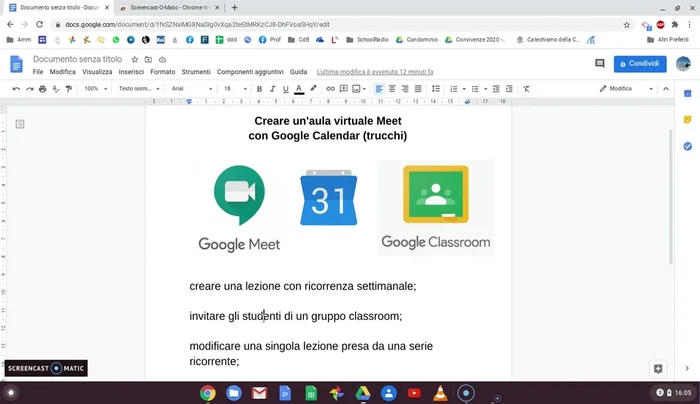
Task: Apply bulleted list formatting
Action: coord(475,89)
